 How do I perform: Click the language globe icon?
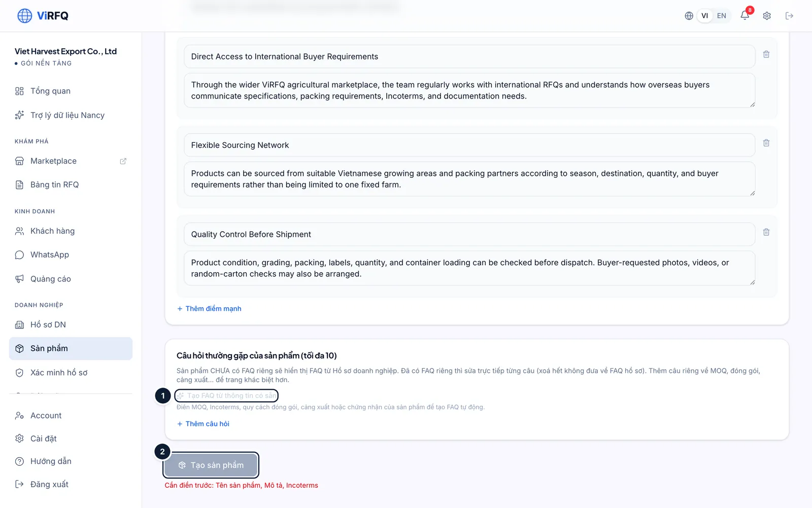(x=689, y=16)
